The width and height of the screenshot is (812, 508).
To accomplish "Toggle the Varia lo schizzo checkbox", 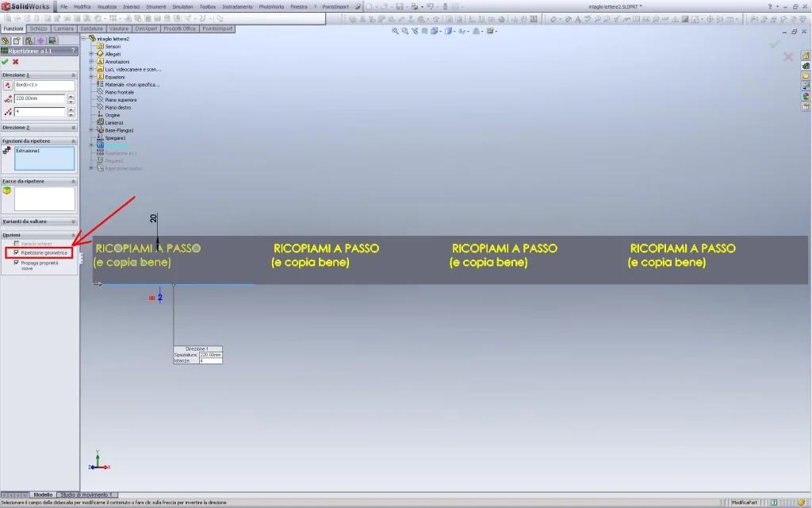I will pyautogui.click(x=17, y=243).
